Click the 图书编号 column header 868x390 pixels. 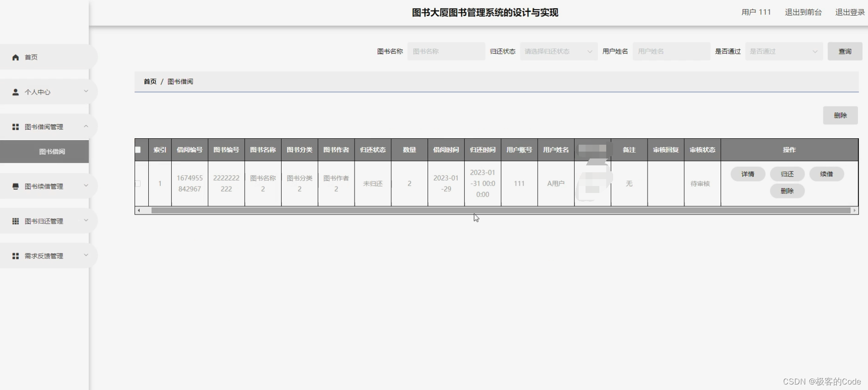coord(226,150)
